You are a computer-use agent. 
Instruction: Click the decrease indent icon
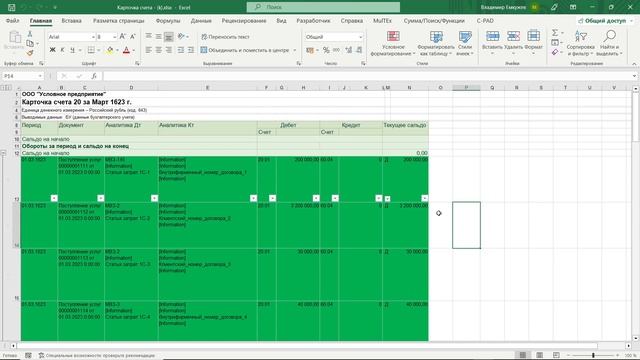(x=180, y=50)
